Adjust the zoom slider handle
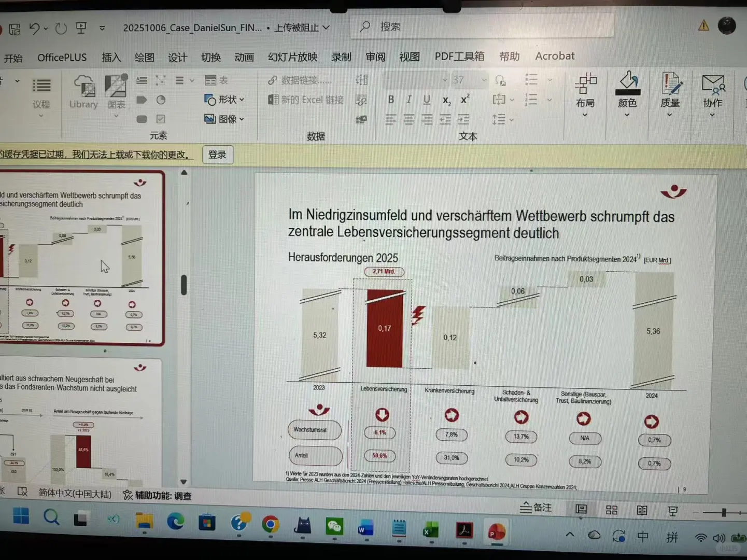The height and width of the screenshot is (560, 747). [724, 513]
